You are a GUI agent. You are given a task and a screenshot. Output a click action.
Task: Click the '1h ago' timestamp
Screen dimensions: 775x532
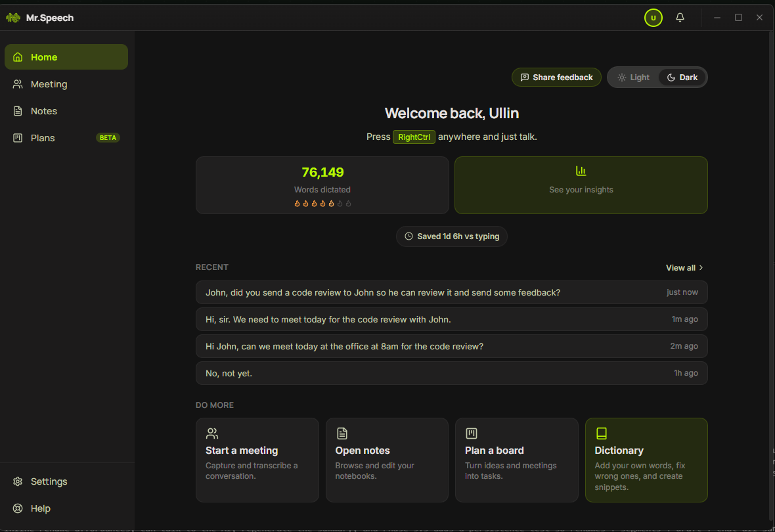[686, 373]
